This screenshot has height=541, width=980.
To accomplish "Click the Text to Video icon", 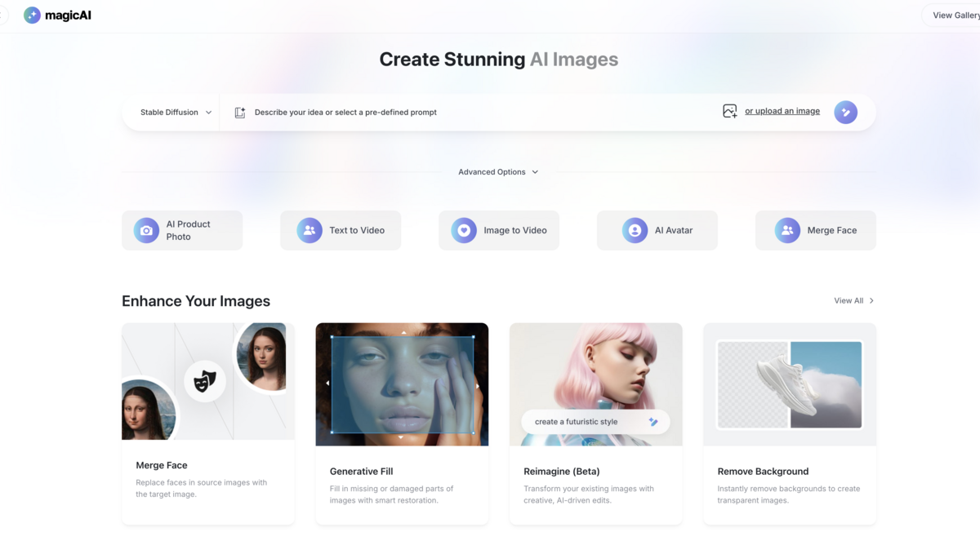I will [x=310, y=230].
